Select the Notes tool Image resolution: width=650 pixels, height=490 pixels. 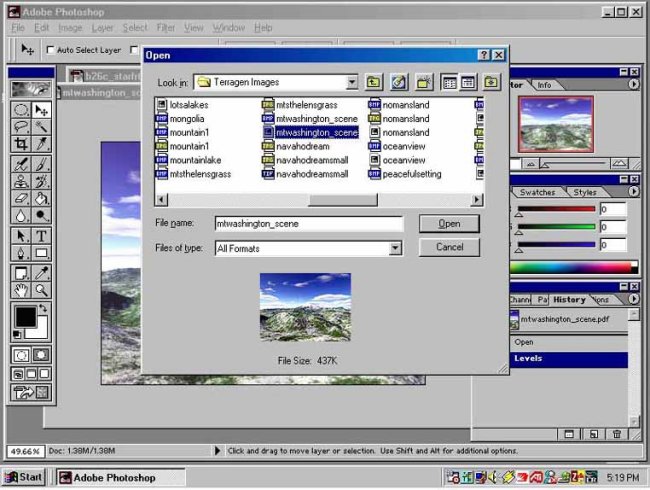tap(21, 273)
